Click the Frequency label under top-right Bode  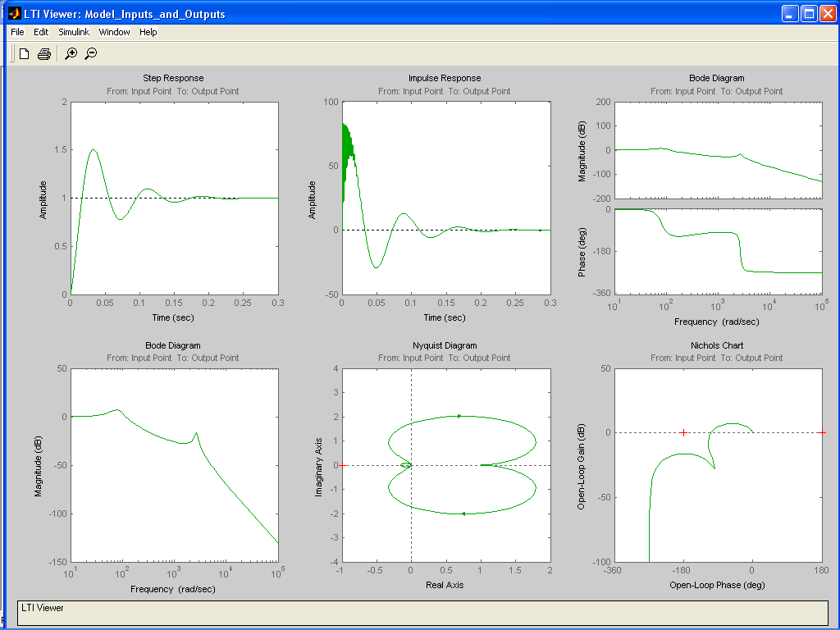pyautogui.click(x=717, y=322)
